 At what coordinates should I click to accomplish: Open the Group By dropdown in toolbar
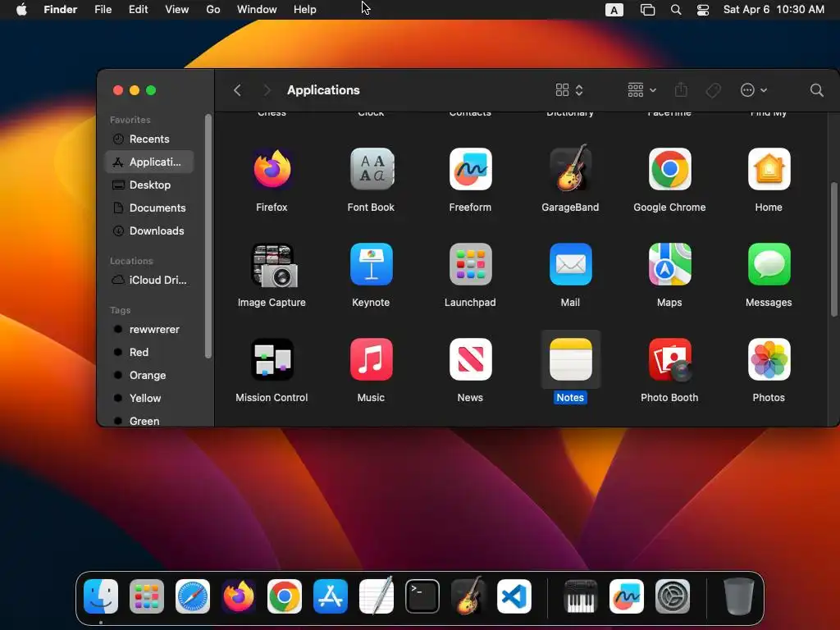coord(641,90)
